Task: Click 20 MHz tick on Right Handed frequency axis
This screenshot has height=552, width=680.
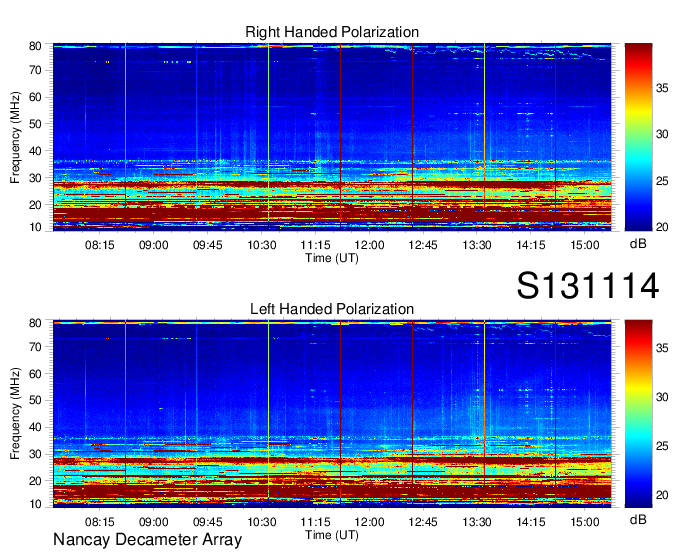Action: pyautogui.click(x=35, y=205)
